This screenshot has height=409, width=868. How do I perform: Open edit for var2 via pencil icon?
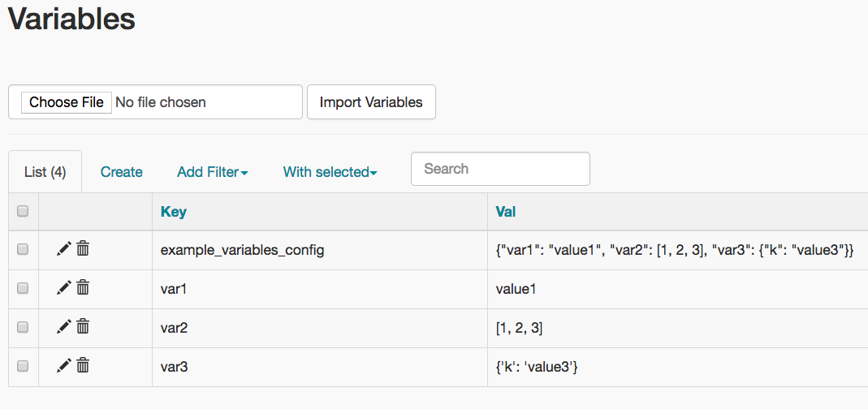64,327
